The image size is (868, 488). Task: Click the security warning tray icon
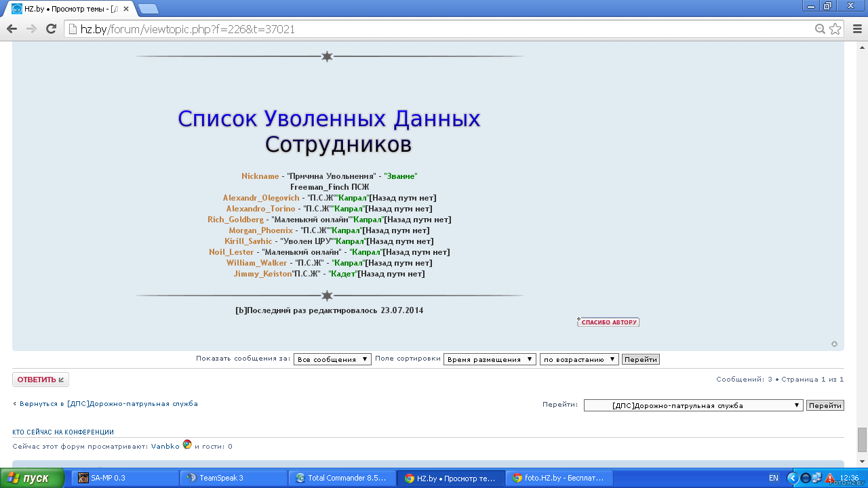click(x=830, y=478)
